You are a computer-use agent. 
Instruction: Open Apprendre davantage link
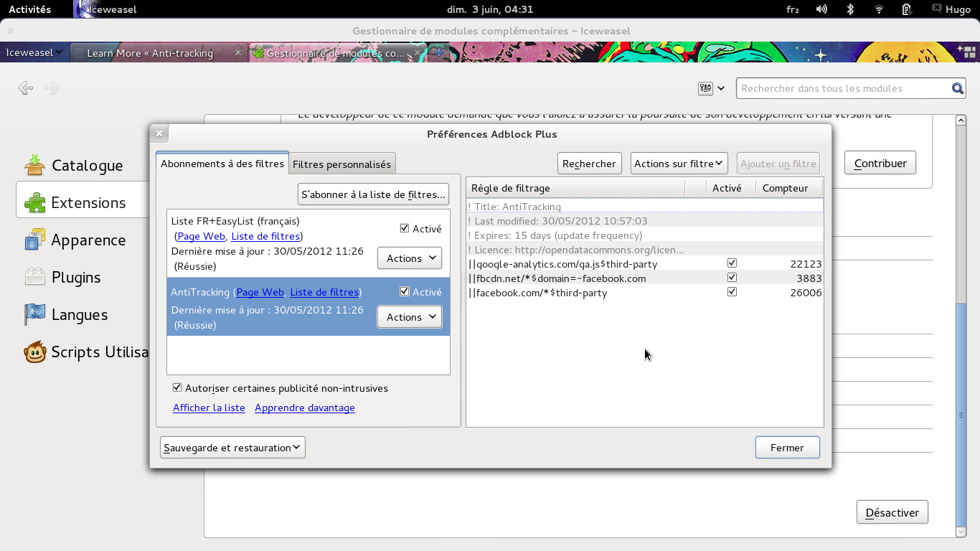pyautogui.click(x=305, y=408)
